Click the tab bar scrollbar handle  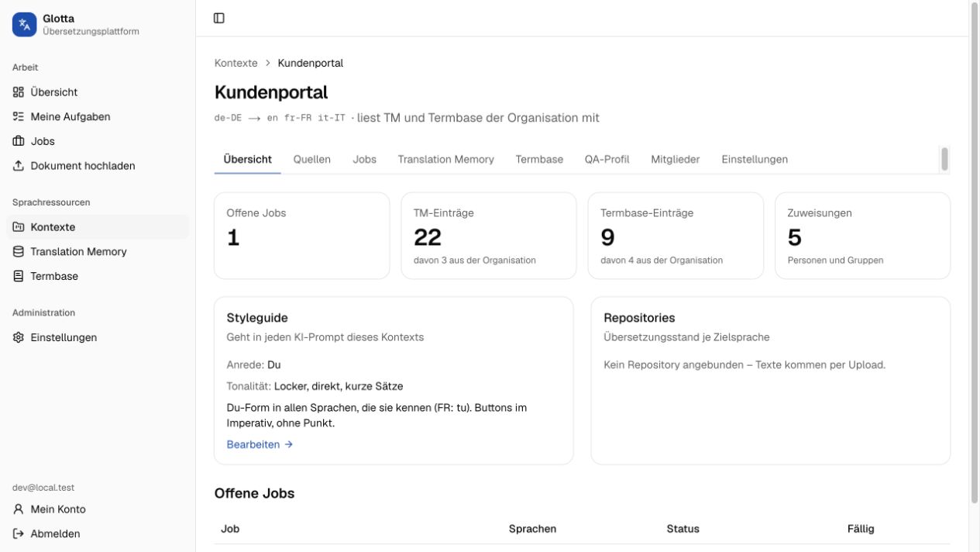point(944,159)
